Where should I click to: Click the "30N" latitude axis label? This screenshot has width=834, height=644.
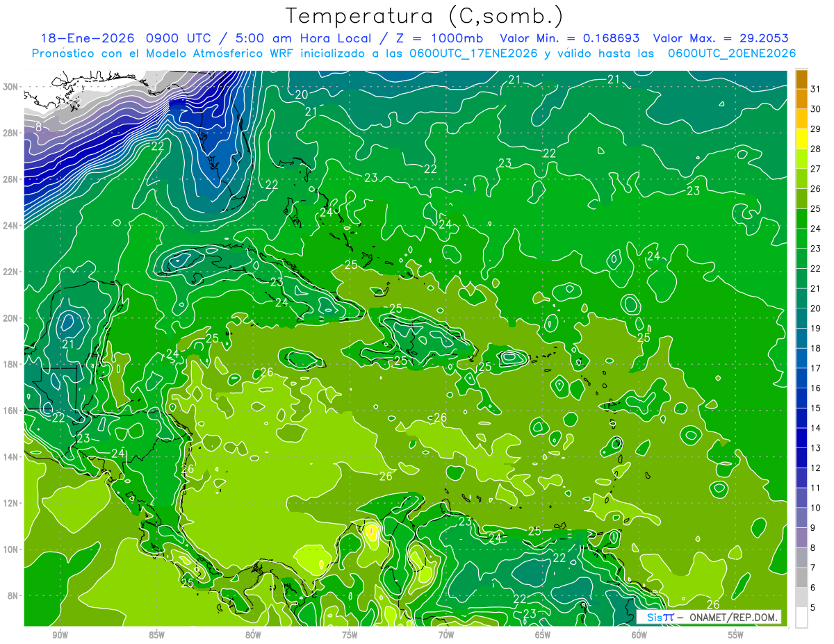10,87
